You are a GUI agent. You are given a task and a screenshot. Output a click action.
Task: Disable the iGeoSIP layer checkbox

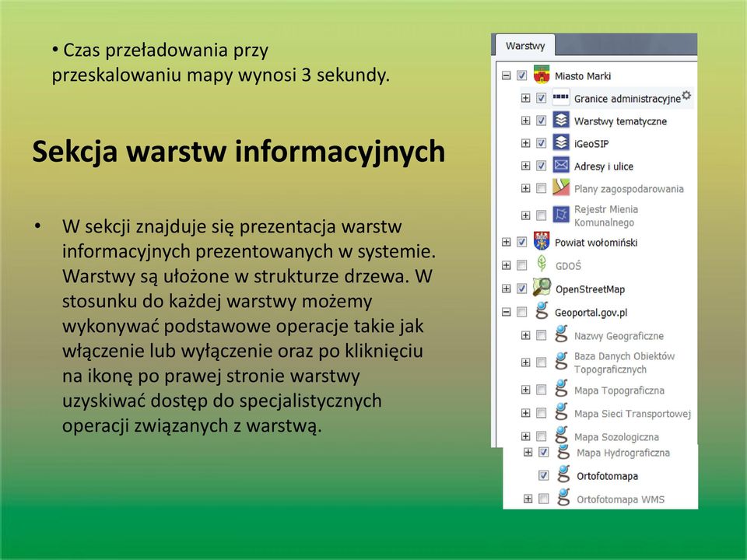(x=542, y=143)
